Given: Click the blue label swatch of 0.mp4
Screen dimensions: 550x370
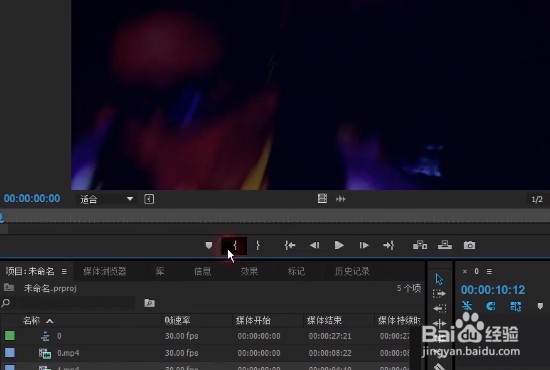Looking at the screenshot, I should [x=10, y=352].
